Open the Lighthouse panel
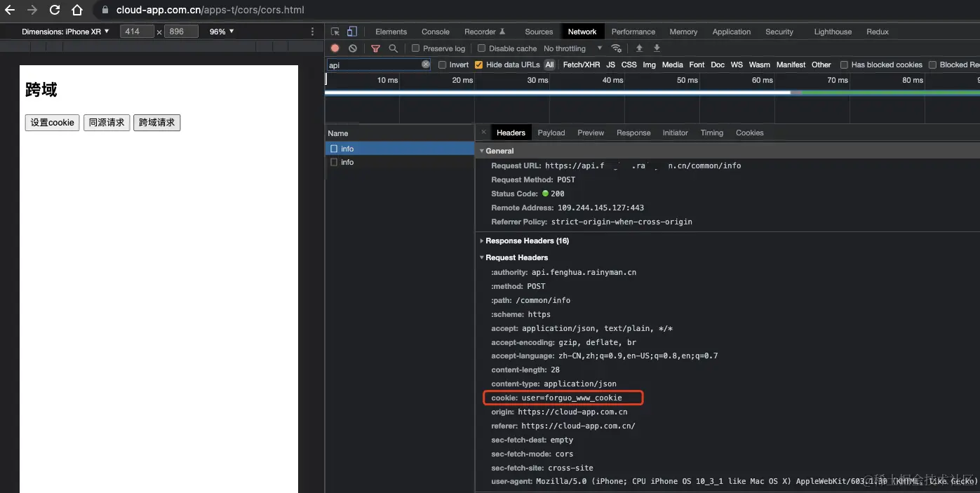 tap(833, 32)
